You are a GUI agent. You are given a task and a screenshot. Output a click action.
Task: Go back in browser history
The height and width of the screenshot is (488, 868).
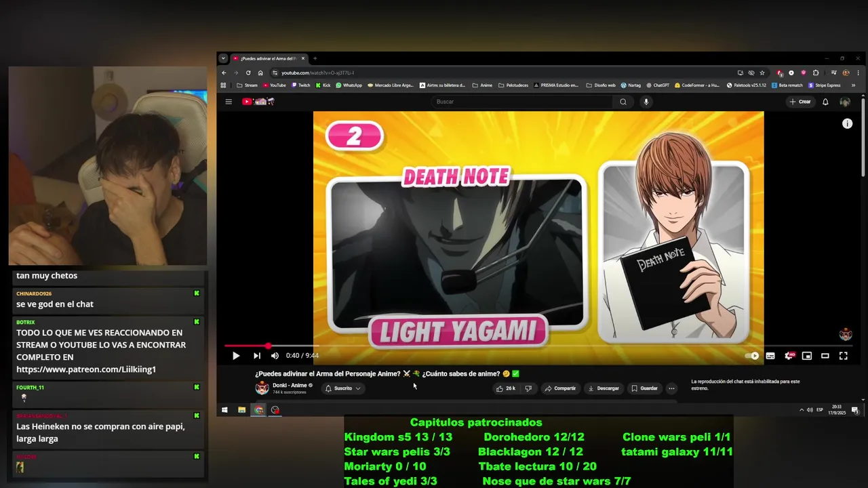coord(224,73)
